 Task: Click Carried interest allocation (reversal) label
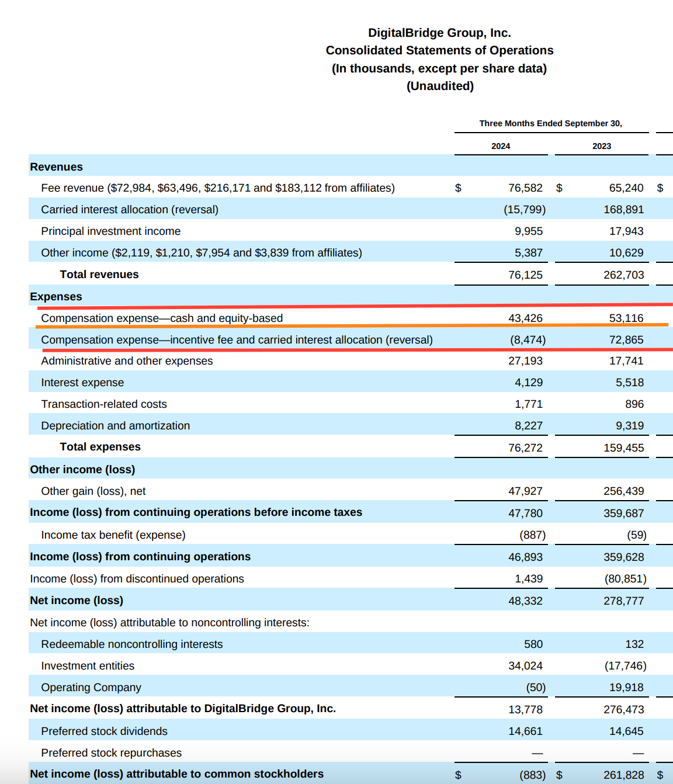(130, 210)
